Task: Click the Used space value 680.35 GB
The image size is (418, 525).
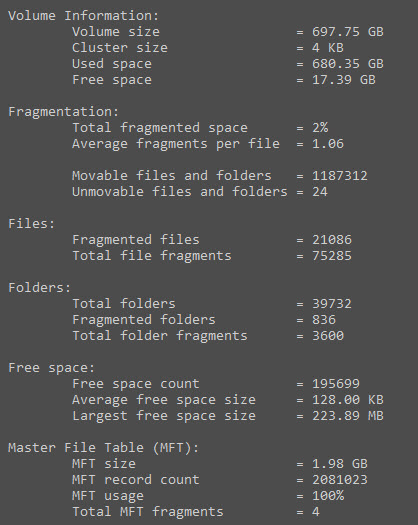Action: pyautogui.click(x=348, y=64)
